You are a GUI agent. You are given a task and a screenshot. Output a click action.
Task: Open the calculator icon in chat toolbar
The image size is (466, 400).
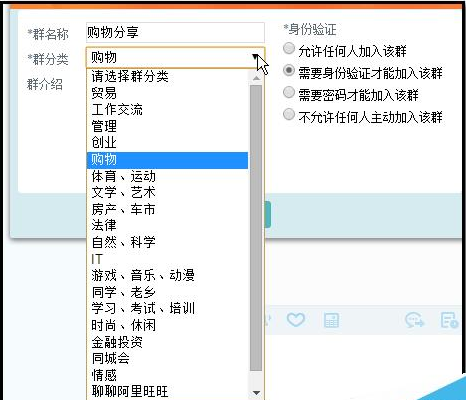point(331,320)
